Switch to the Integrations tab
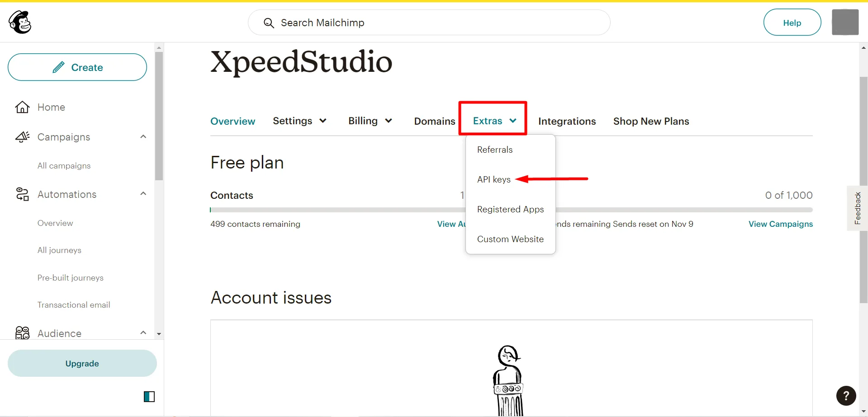This screenshot has height=417, width=868. pos(567,121)
